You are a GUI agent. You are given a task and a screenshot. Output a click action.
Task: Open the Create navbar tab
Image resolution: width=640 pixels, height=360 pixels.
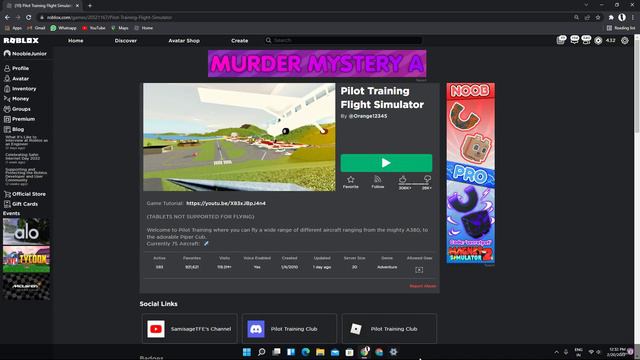(240, 40)
